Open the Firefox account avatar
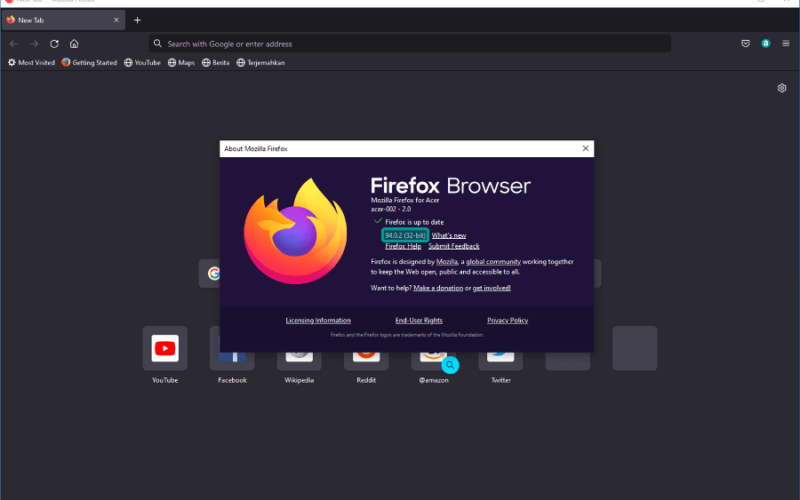 pyautogui.click(x=765, y=44)
